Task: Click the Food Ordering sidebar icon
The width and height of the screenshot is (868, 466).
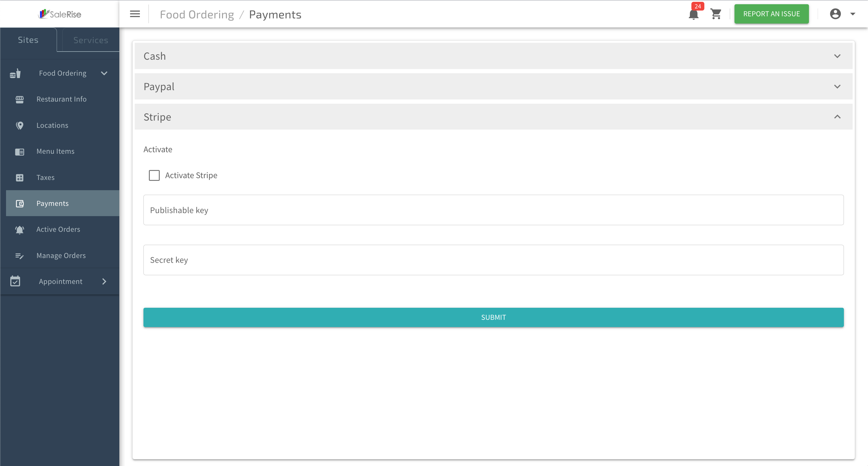Action: tap(15, 73)
